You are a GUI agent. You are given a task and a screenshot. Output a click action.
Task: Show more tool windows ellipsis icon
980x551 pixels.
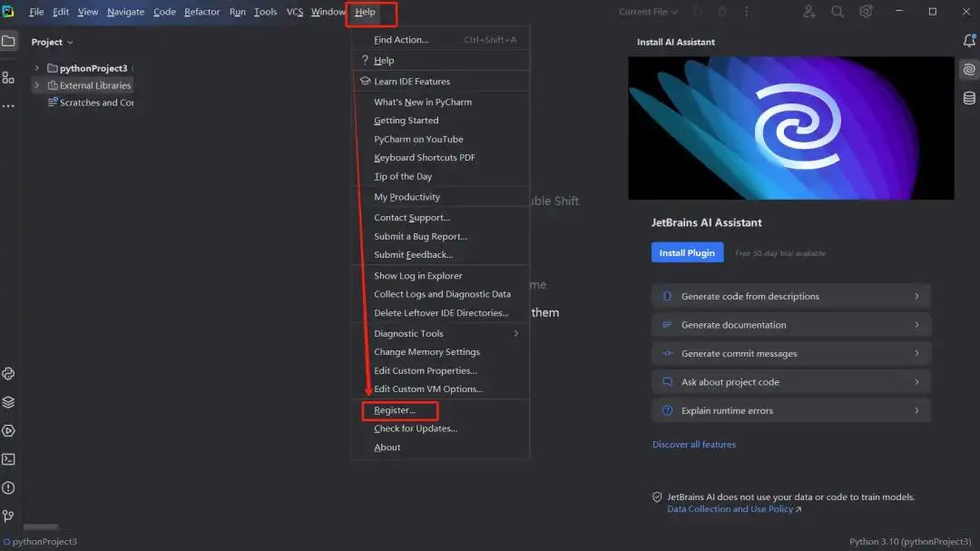[x=8, y=105]
